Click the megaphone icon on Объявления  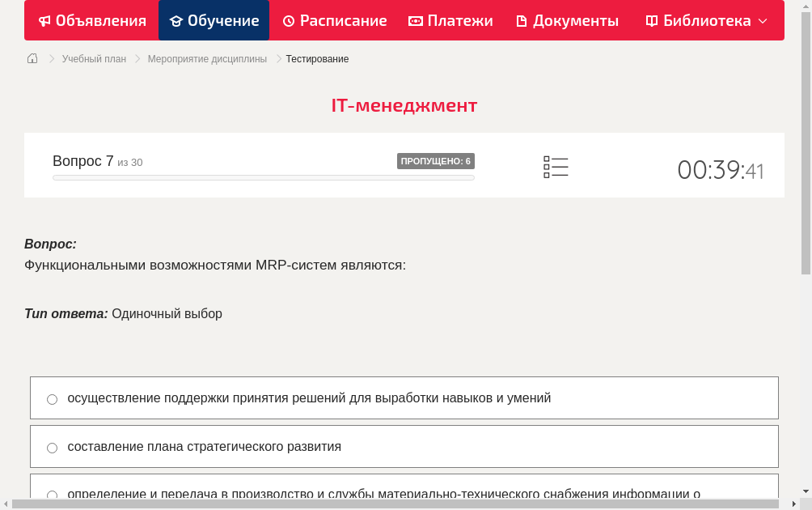pyautogui.click(x=44, y=20)
